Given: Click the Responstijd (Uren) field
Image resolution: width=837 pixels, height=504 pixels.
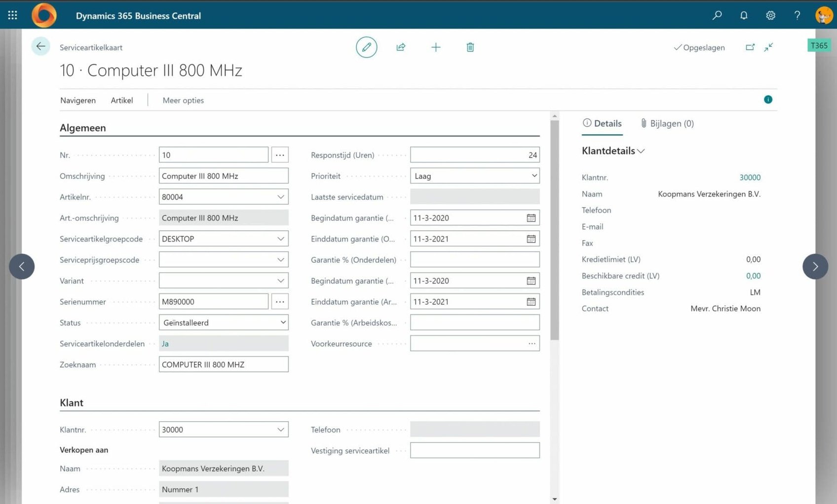Looking at the screenshot, I should tap(475, 155).
